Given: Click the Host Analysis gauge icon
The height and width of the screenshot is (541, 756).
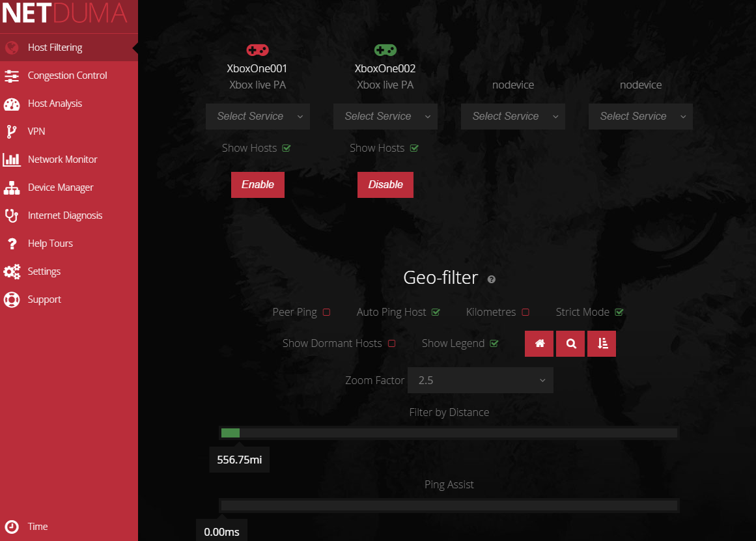Looking at the screenshot, I should (12, 104).
